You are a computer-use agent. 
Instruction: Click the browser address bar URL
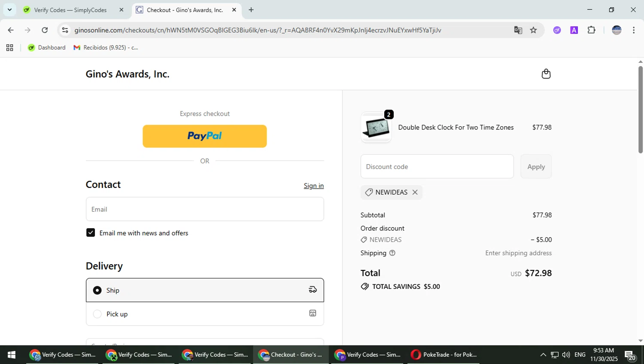click(258, 30)
